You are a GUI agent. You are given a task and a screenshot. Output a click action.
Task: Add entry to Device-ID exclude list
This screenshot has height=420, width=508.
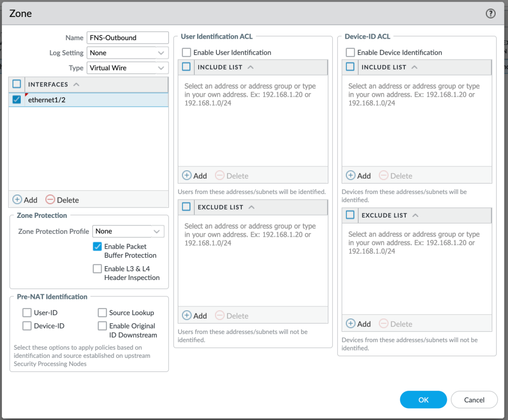click(352, 324)
